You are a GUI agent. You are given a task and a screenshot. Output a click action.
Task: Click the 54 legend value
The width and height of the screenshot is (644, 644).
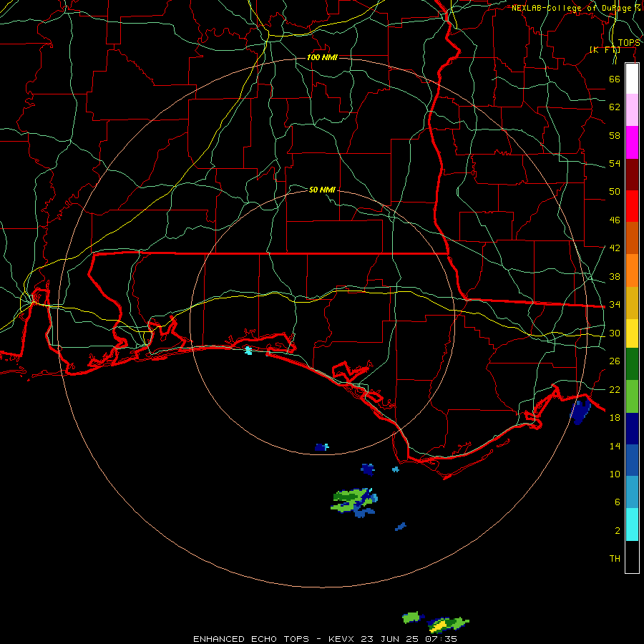[x=615, y=163]
